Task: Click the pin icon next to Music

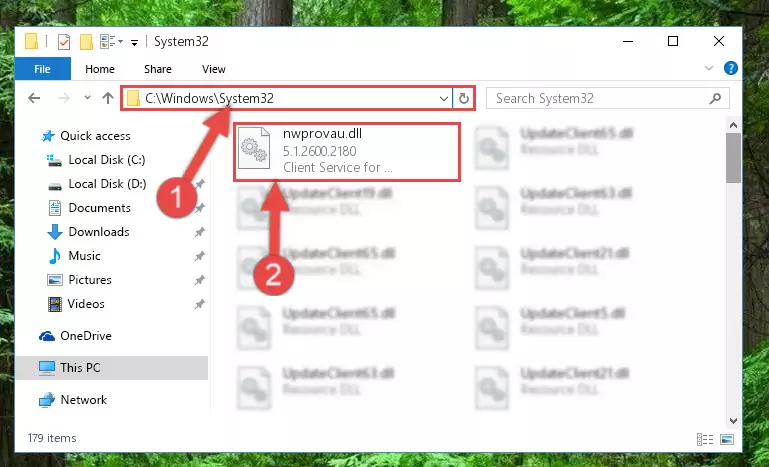Action: tap(199, 256)
